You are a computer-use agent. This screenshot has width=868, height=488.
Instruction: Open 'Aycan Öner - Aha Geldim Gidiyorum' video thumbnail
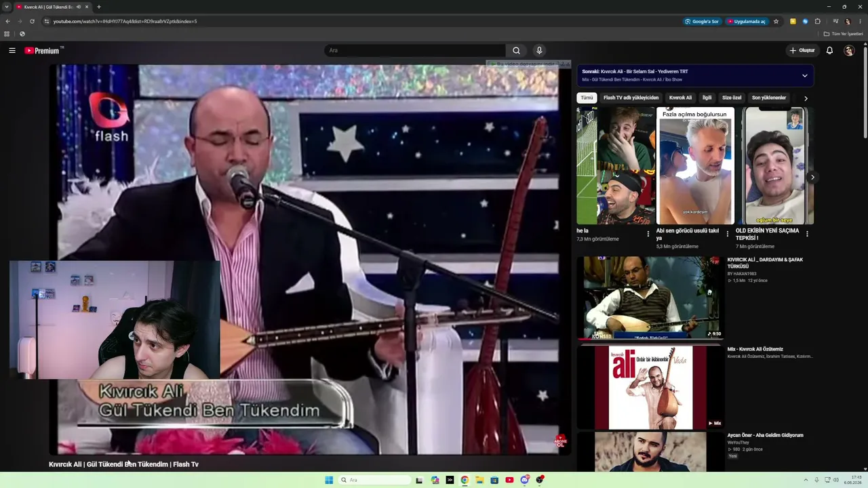click(x=650, y=452)
